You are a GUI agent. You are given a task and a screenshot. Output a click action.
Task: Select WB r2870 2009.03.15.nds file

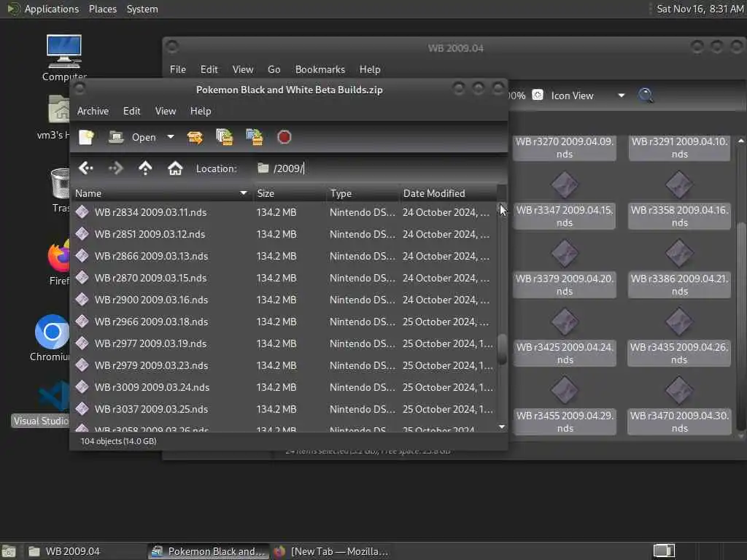point(284,278)
